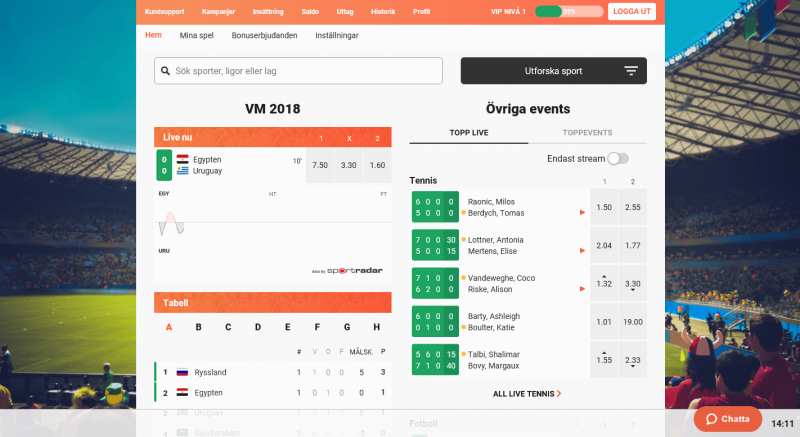Click the Russia flag in the table
800x437 pixels.
tap(182, 372)
